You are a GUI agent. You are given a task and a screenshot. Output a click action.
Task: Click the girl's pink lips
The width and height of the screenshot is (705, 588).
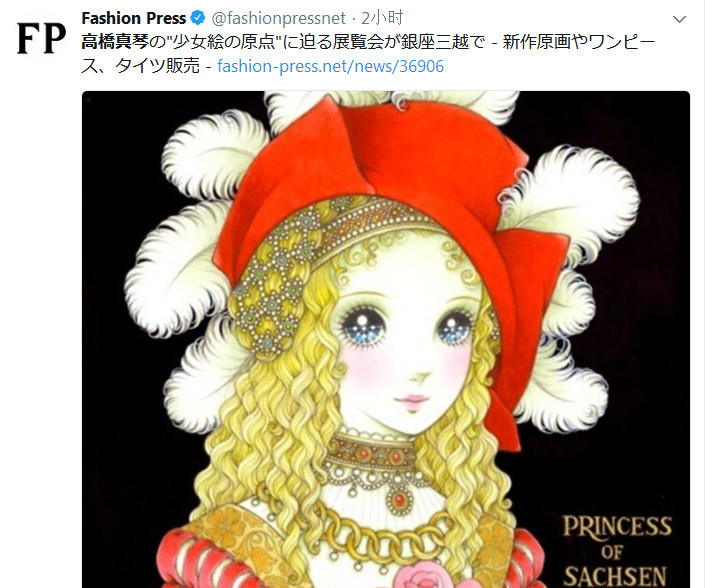pos(411,401)
